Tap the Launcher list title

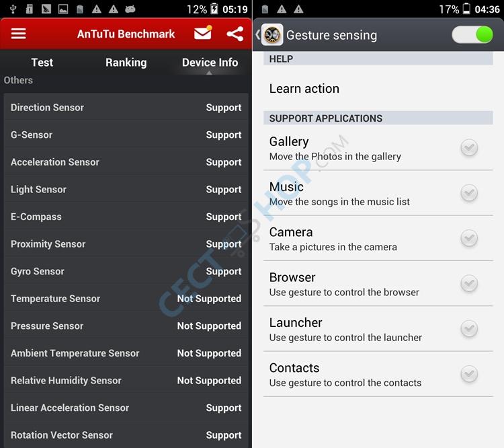click(296, 322)
